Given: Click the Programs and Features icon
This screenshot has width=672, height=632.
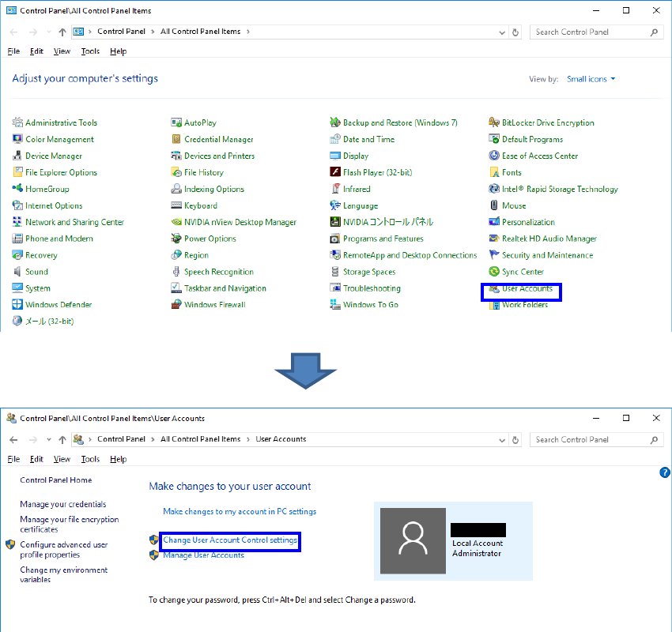Looking at the screenshot, I should (335, 239).
